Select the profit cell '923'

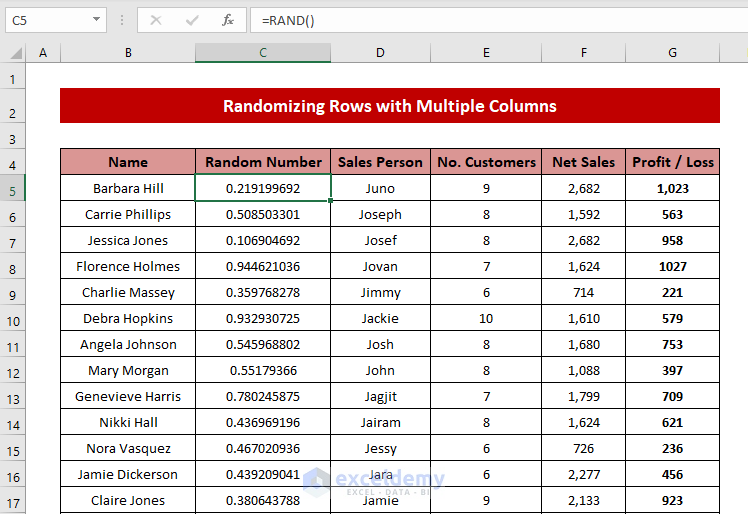tap(673, 500)
